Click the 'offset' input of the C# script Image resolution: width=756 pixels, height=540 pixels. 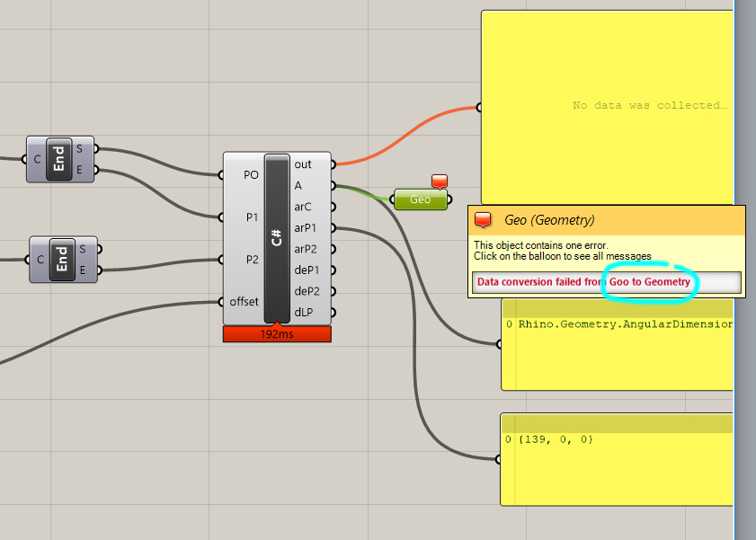pos(222,302)
